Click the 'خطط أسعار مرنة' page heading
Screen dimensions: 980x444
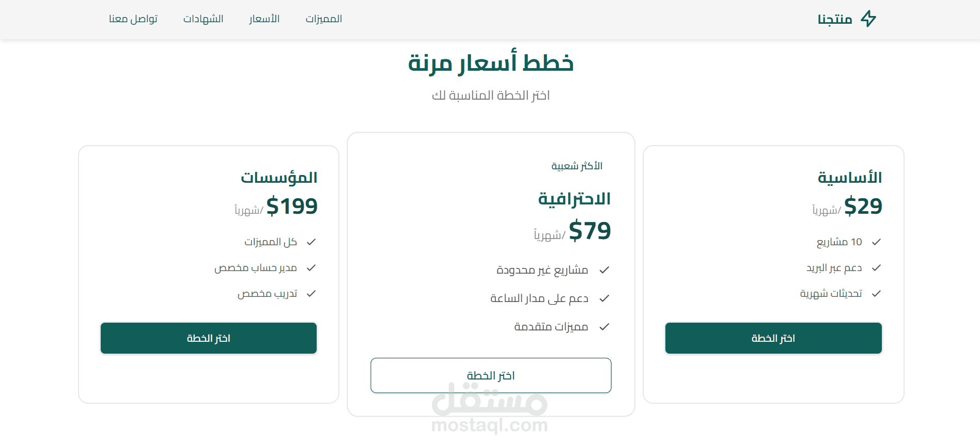pyautogui.click(x=490, y=63)
